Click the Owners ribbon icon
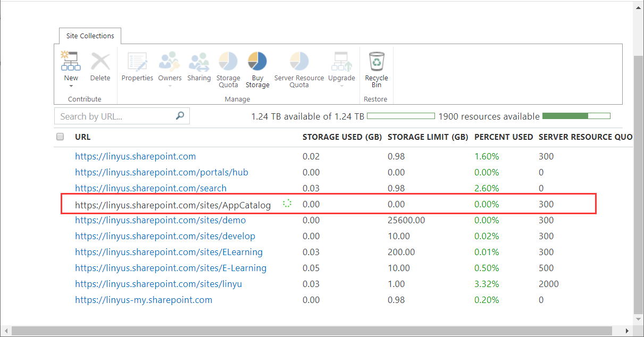This screenshot has width=644, height=337. [170, 61]
